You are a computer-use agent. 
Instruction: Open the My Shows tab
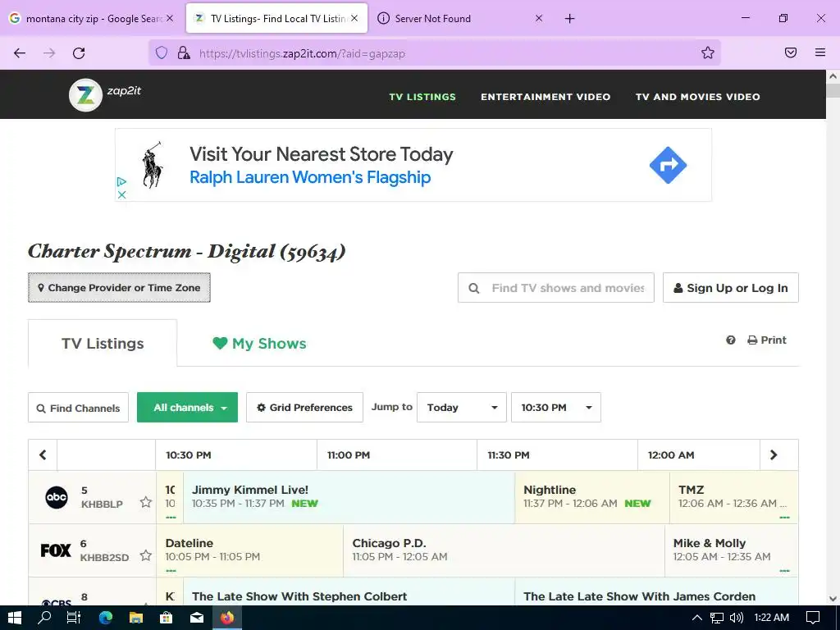(x=259, y=344)
